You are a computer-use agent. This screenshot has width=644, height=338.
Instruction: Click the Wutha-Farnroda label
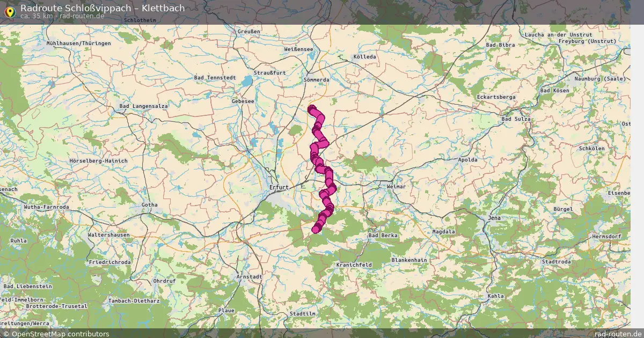coord(47,207)
